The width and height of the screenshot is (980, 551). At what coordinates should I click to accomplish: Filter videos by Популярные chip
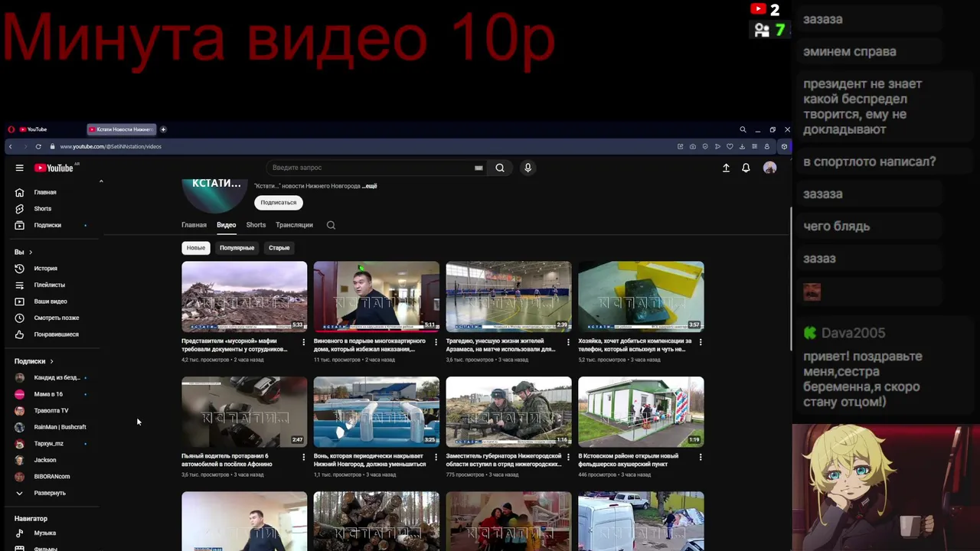tap(237, 248)
